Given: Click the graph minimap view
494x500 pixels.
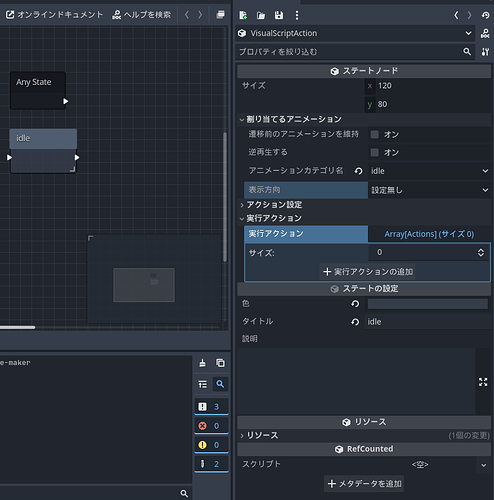Looking at the screenshot, I should pos(154,279).
